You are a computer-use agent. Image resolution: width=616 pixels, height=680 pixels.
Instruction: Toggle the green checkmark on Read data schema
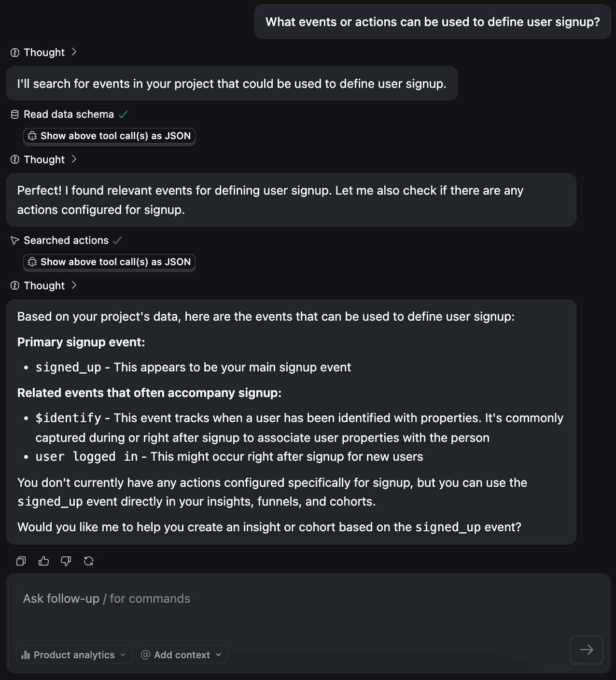123,114
